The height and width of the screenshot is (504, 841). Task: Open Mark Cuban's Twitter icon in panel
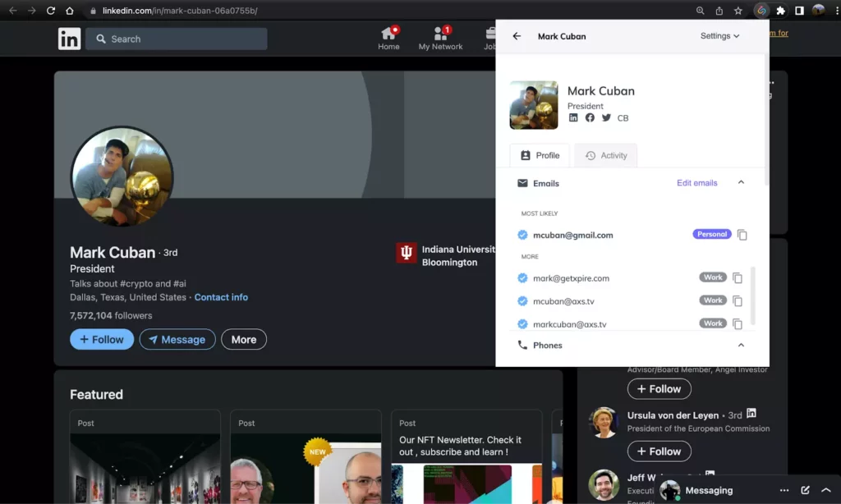pos(606,117)
